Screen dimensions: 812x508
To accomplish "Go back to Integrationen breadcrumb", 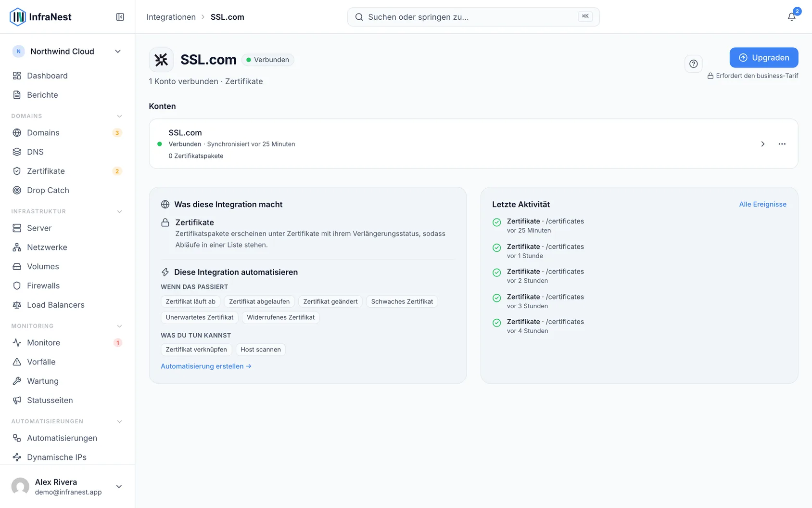I will (x=171, y=17).
